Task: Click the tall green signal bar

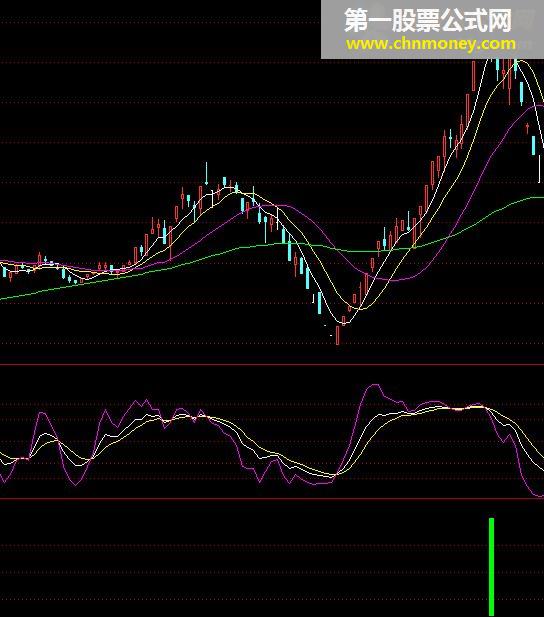Action: [x=491, y=566]
